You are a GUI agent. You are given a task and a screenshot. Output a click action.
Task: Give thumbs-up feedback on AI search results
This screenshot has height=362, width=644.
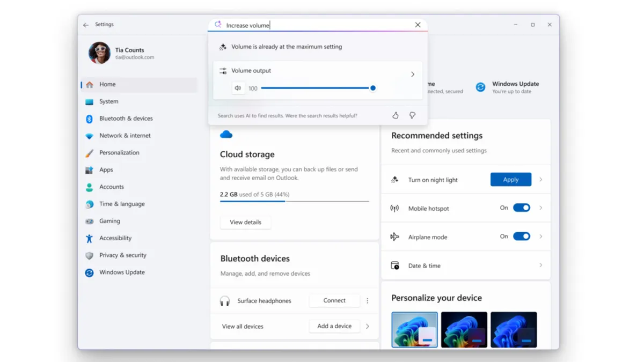395,115
